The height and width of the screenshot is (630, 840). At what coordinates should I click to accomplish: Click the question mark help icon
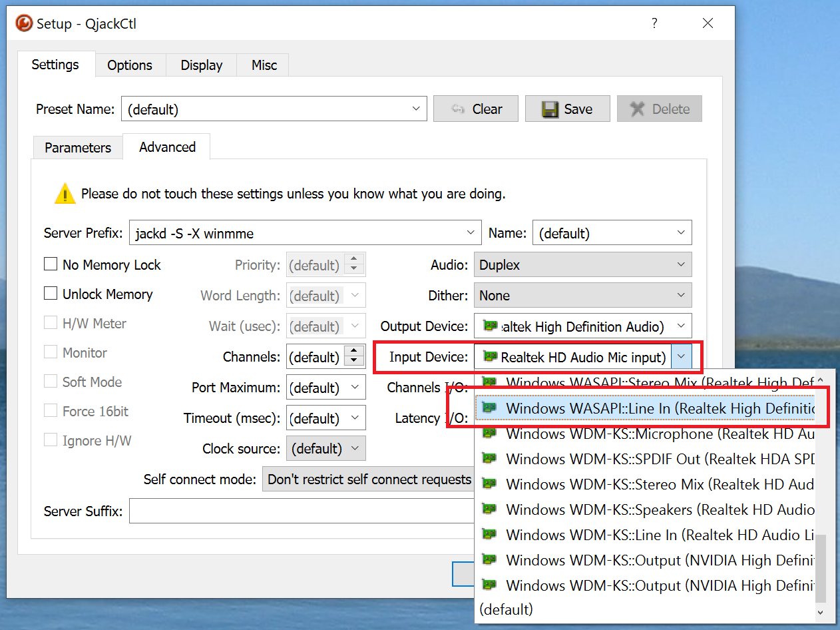[x=654, y=23]
